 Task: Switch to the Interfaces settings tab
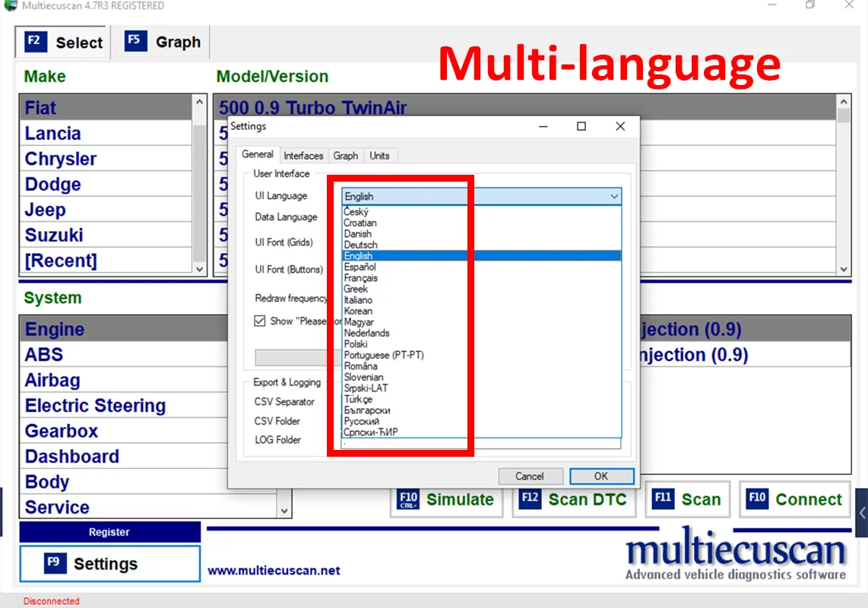303,156
